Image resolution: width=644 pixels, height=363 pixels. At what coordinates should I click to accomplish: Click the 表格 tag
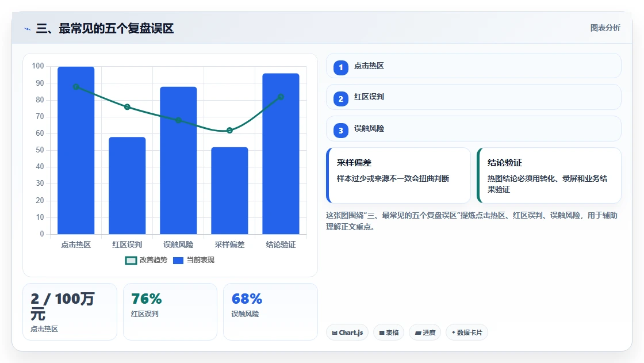(x=389, y=332)
